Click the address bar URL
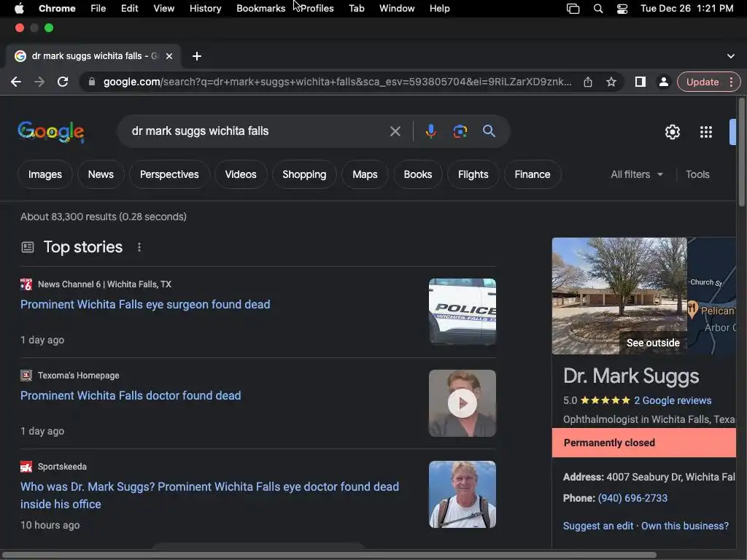This screenshot has height=560, width=747. tap(337, 82)
